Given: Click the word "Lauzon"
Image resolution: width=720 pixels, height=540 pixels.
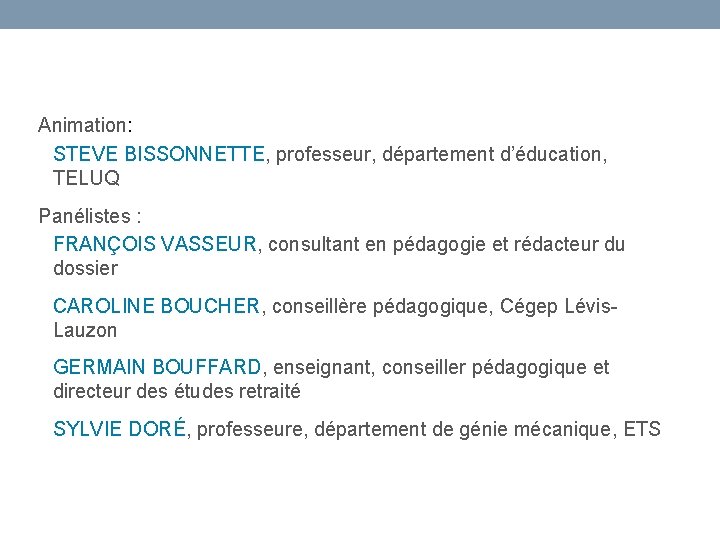Looking at the screenshot, I should (x=85, y=330).
